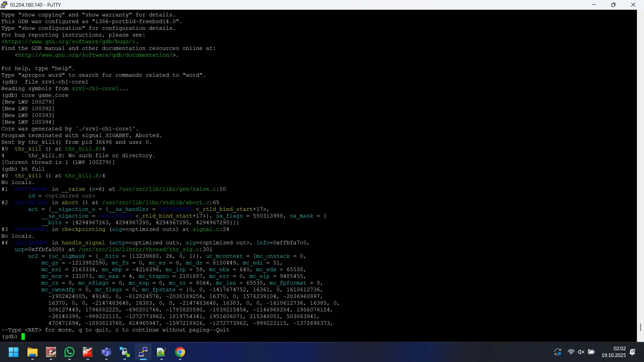The width and height of the screenshot is (644, 362).
Task: Open Google Chrome from the taskbar
Action: (x=180, y=352)
